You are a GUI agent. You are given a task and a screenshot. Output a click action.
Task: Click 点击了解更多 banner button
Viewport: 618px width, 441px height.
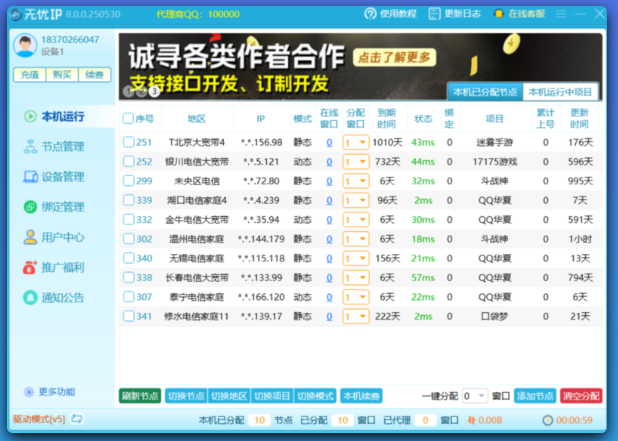click(394, 58)
